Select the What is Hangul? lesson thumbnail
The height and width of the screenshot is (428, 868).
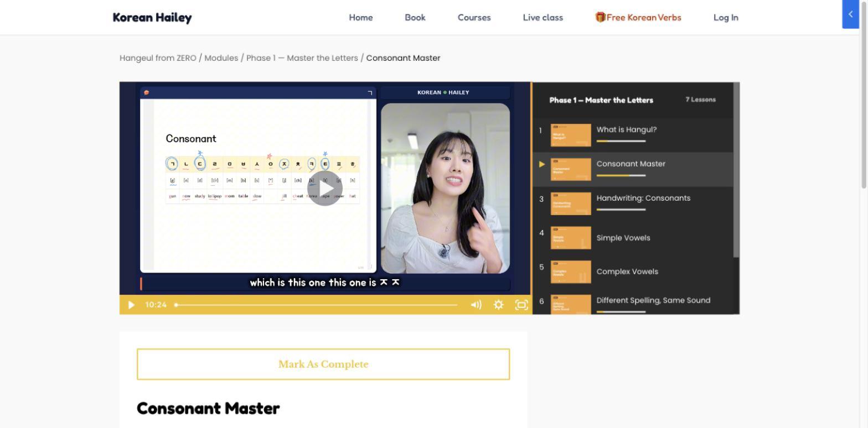click(x=571, y=135)
